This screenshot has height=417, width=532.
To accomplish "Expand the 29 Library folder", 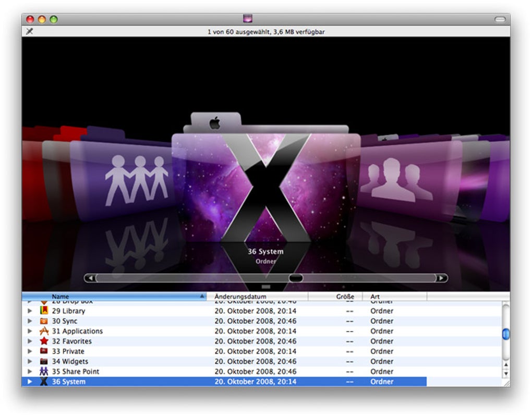I will 30,311.
